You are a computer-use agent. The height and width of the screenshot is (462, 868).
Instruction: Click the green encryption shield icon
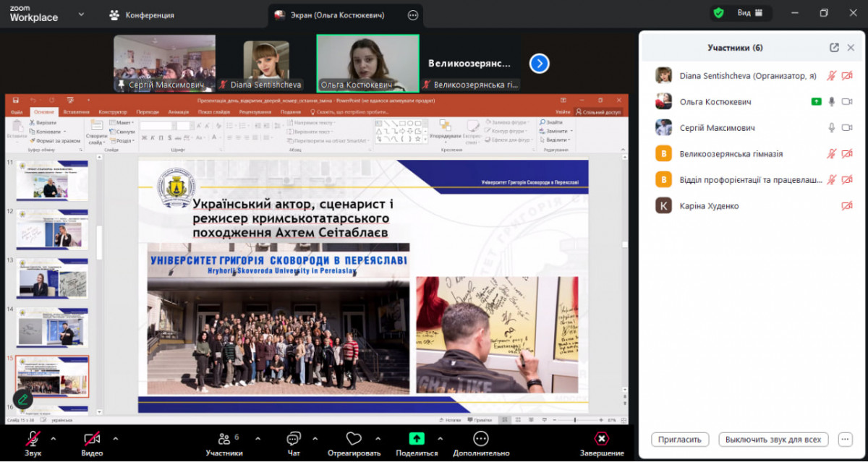pyautogui.click(x=718, y=13)
